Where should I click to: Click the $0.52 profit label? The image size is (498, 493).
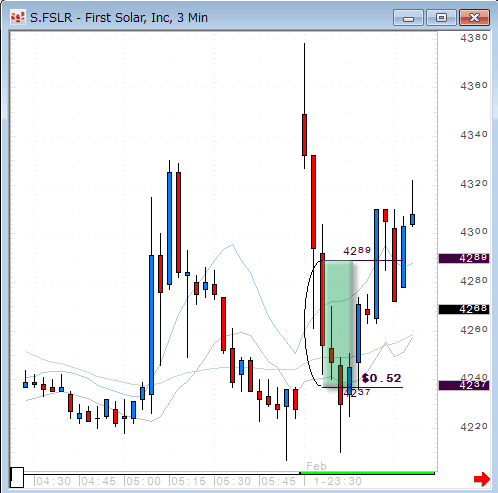382,378
